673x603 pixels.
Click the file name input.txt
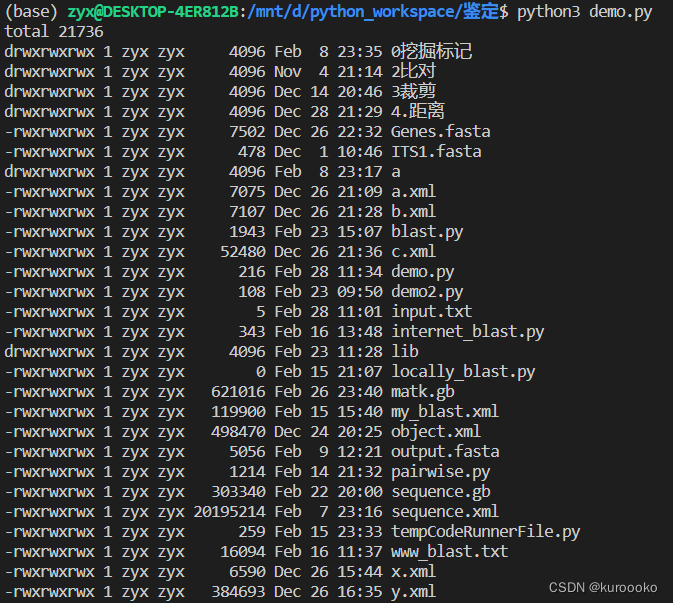pos(431,312)
